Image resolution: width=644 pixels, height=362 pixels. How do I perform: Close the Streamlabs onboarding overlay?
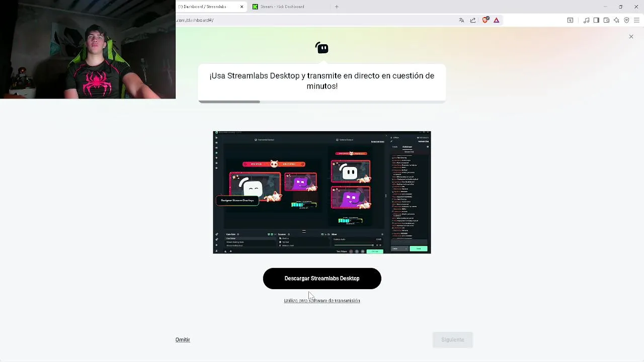[631, 37]
